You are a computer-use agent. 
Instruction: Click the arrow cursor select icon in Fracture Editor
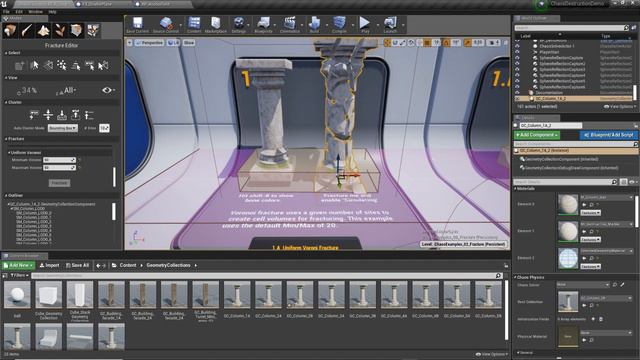pyautogui.click(x=34, y=65)
